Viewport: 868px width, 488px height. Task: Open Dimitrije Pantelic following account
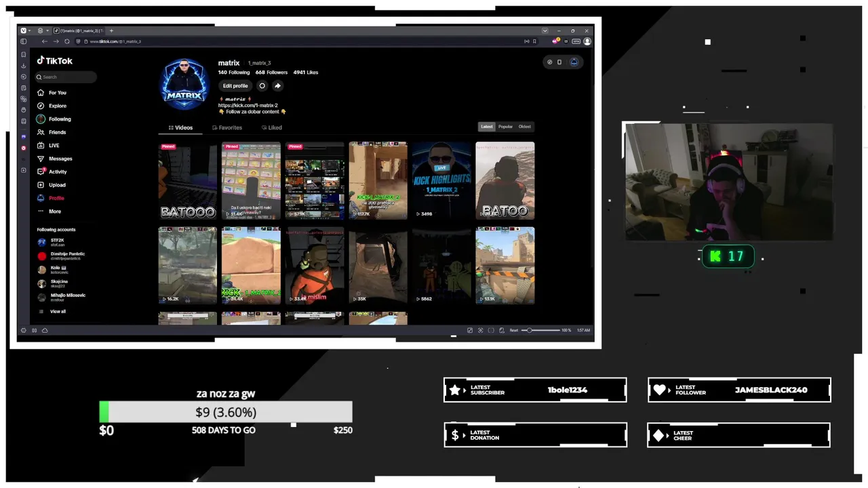pos(61,256)
